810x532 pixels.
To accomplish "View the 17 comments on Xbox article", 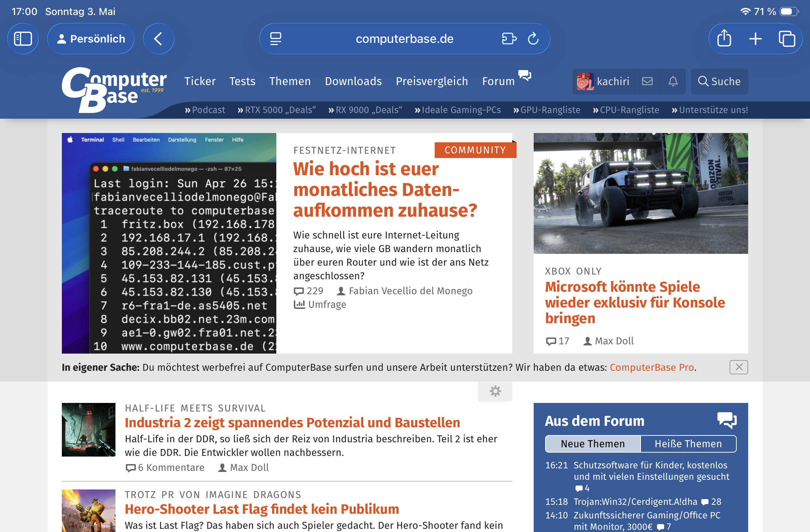I will pyautogui.click(x=558, y=341).
